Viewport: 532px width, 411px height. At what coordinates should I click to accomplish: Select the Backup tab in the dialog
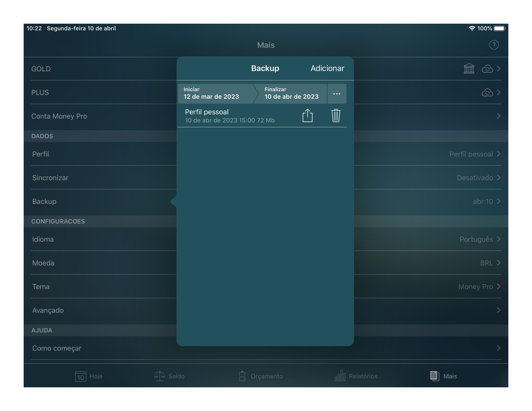point(265,68)
